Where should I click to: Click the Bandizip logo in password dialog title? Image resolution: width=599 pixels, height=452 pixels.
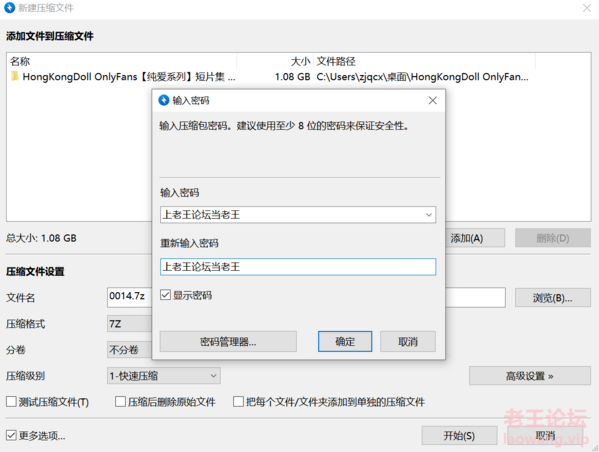coord(164,100)
